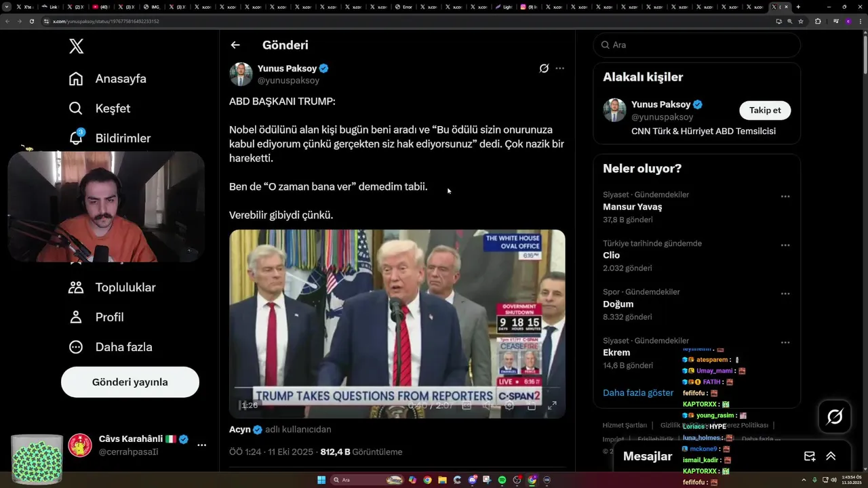
Task: Bookmark page with star icon
Action: 801,21
